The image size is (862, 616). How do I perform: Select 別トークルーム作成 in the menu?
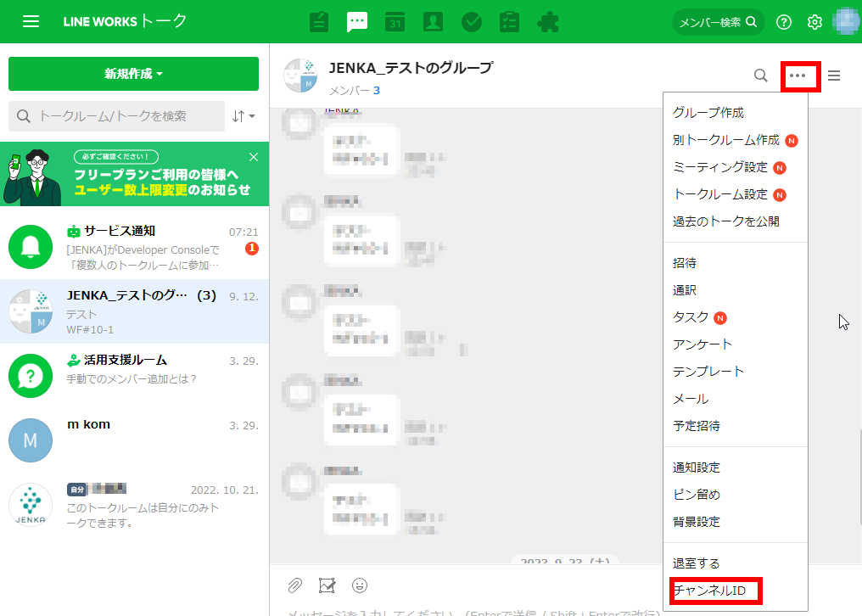point(736,140)
